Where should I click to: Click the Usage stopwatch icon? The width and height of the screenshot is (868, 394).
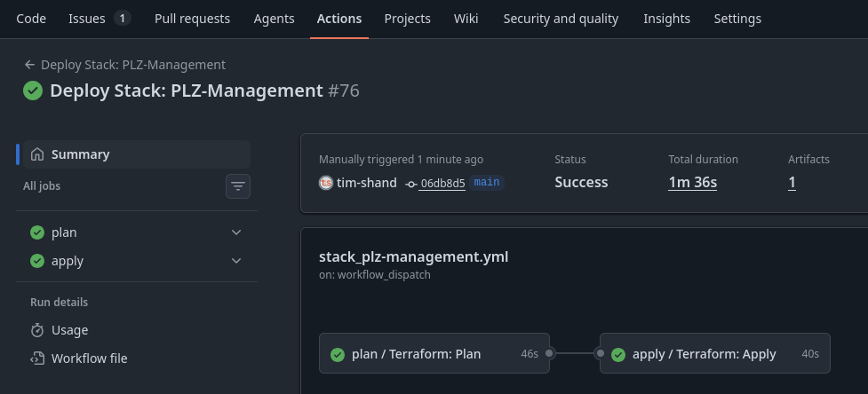37,330
